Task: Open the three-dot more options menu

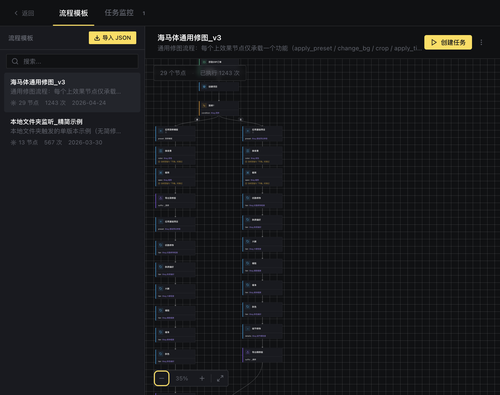Action: pyautogui.click(x=481, y=42)
